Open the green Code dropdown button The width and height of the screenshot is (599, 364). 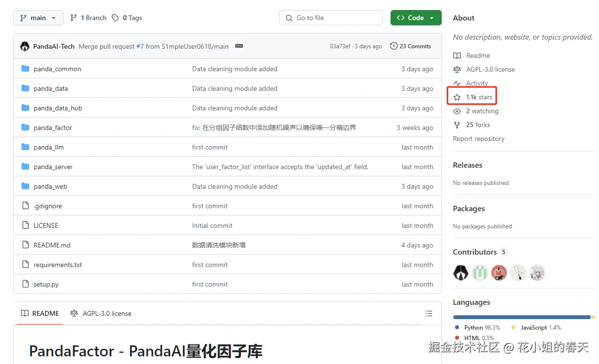tap(415, 18)
